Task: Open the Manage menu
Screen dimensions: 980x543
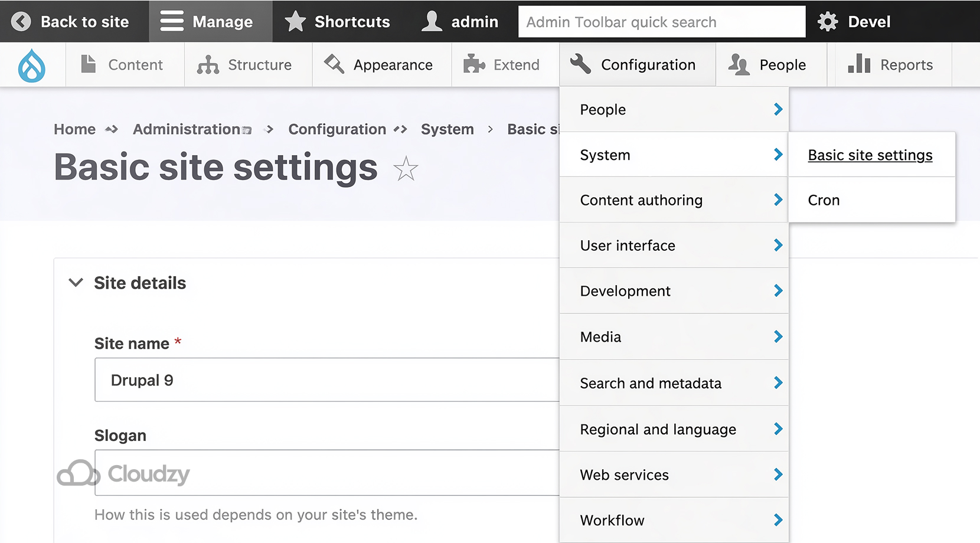Action: (x=211, y=21)
